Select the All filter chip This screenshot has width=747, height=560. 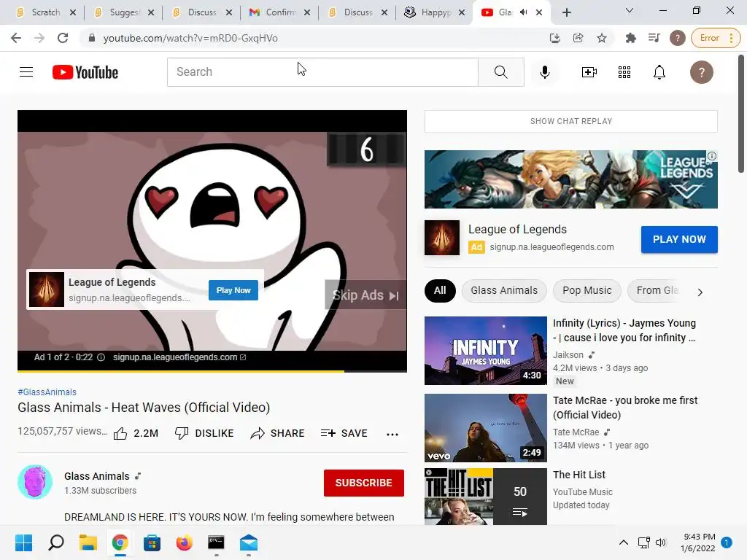pyautogui.click(x=440, y=290)
